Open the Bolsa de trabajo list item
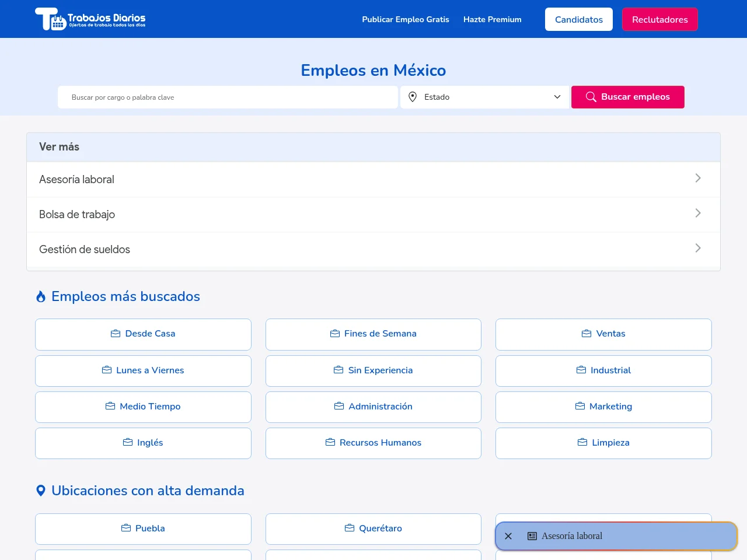This screenshot has width=747, height=560. click(373, 214)
